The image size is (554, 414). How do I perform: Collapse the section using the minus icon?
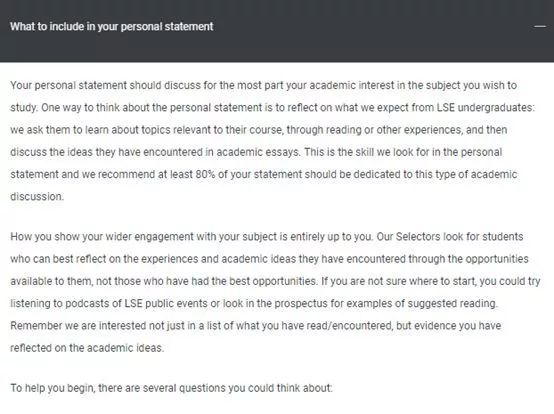(540, 26)
